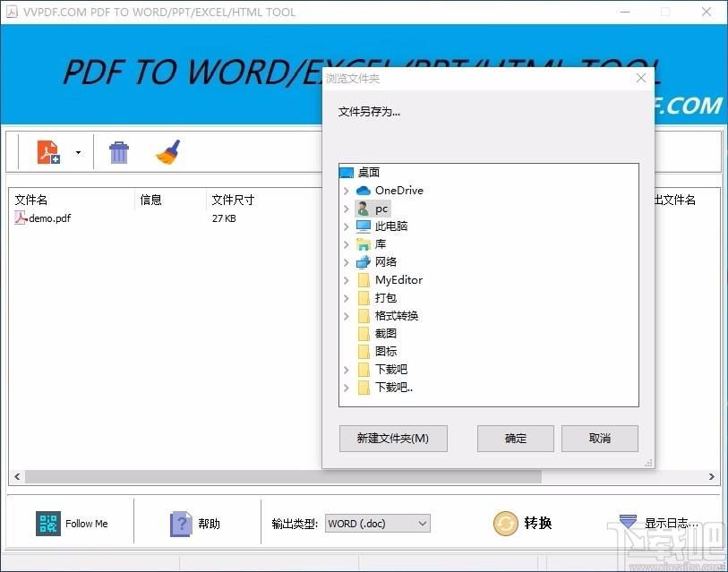Click the 取消 button in the dialog

pyautogui.click(x=600, y=439)
